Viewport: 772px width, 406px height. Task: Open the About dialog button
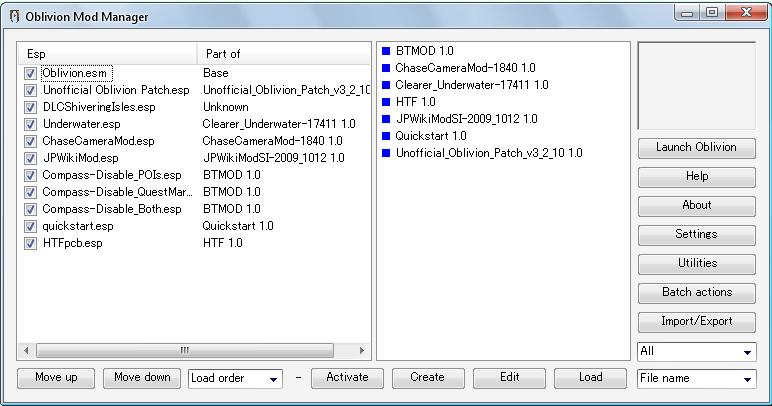[x=696, y=206]
